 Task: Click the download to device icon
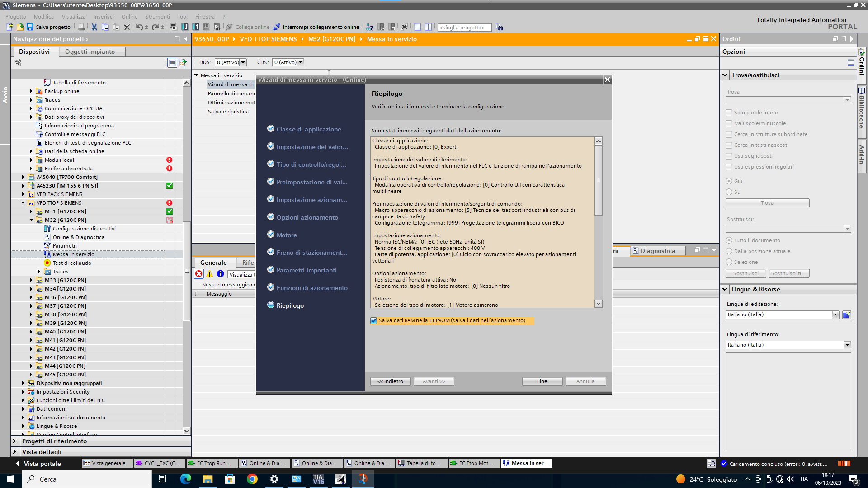[x=185, y=27]
